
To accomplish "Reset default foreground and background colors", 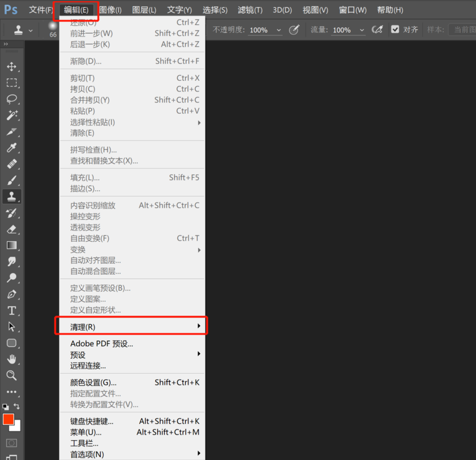I will [x=6, y=407].
